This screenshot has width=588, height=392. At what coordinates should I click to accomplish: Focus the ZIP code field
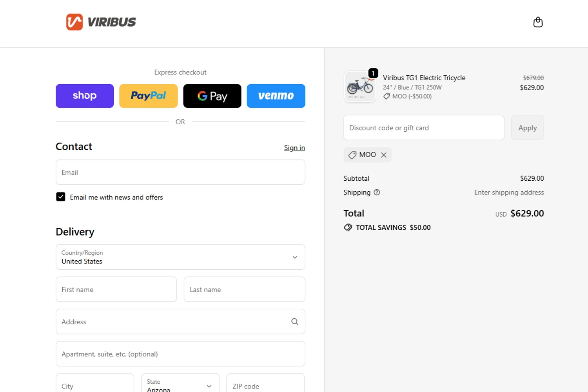click(265, 385)
